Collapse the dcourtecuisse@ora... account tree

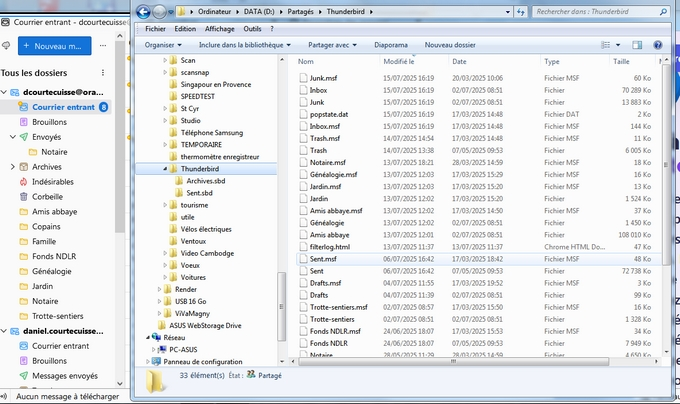[4, 92]
